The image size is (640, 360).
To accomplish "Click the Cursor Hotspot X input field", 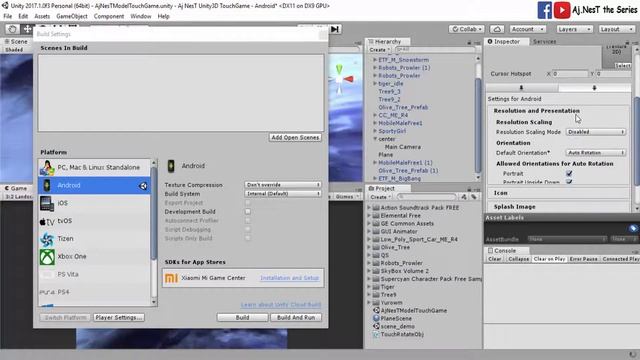I will click(x=570, y=74).
